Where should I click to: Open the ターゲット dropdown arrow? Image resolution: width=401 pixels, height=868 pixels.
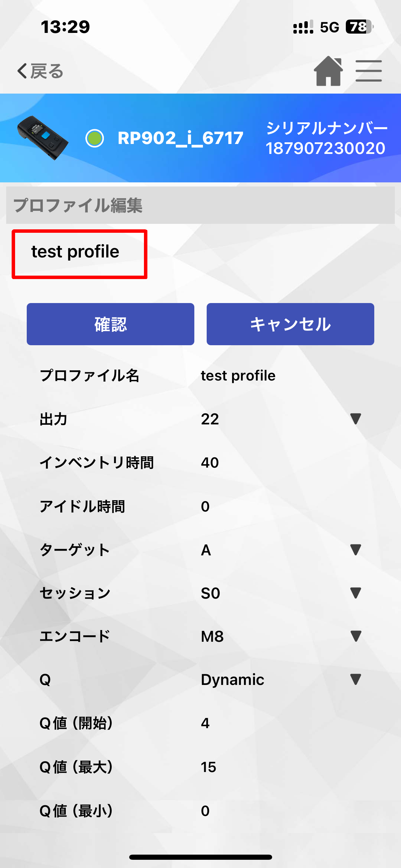[356, 550]
